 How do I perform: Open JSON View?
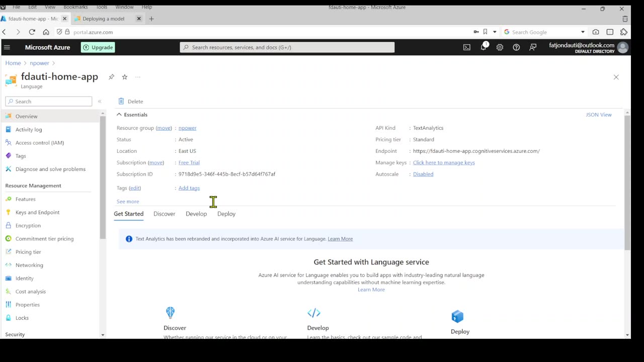pyautogui.click(x=599, y=115)
